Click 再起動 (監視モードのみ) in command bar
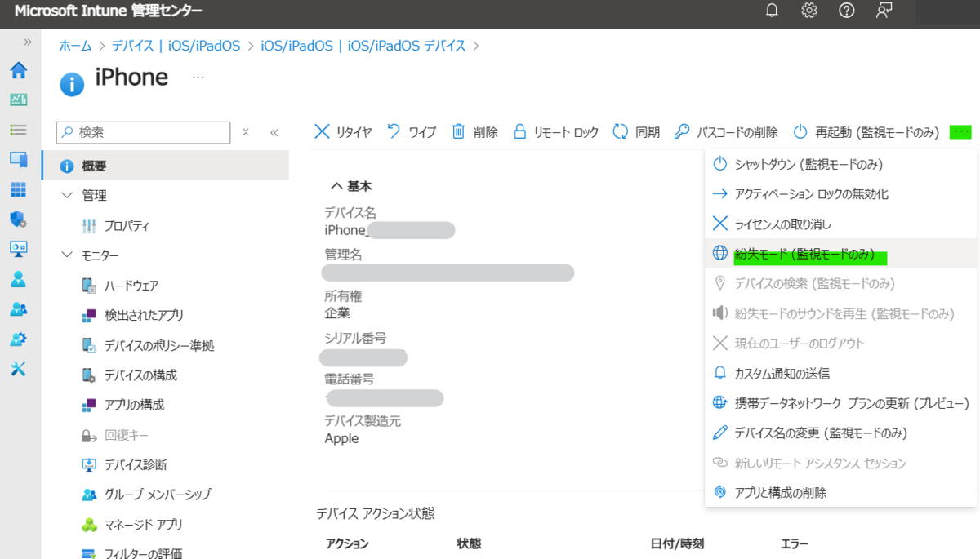This screenshot has width=980, height=559. click(866, 132)
